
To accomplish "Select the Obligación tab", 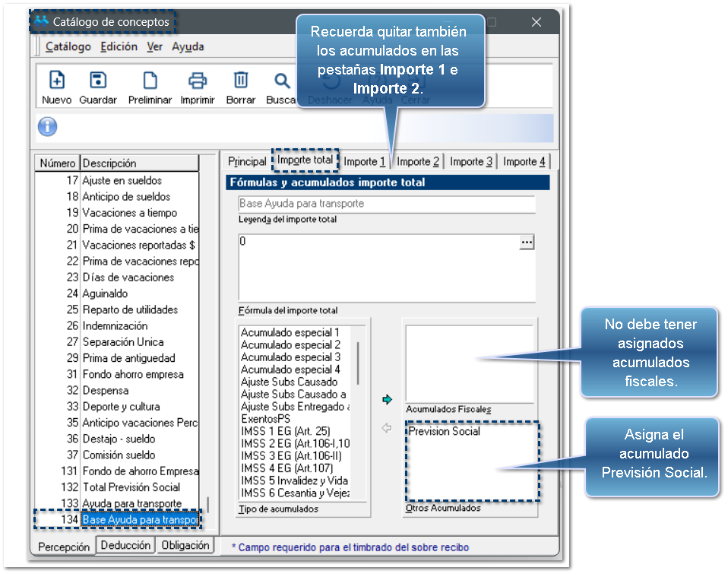I will 185,545.
